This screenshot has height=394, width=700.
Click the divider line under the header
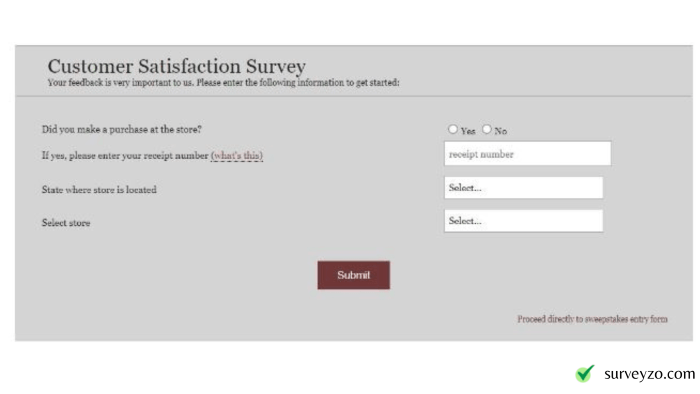(354, 96)
